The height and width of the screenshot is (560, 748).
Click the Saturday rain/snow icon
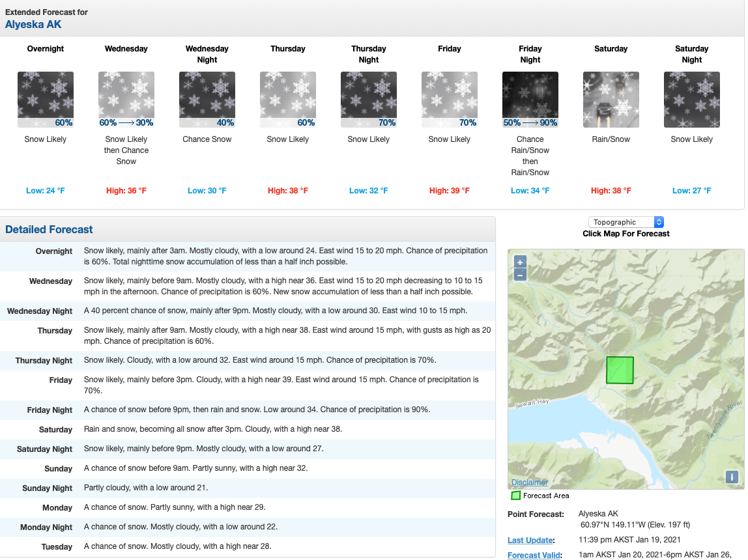point(611,99)
